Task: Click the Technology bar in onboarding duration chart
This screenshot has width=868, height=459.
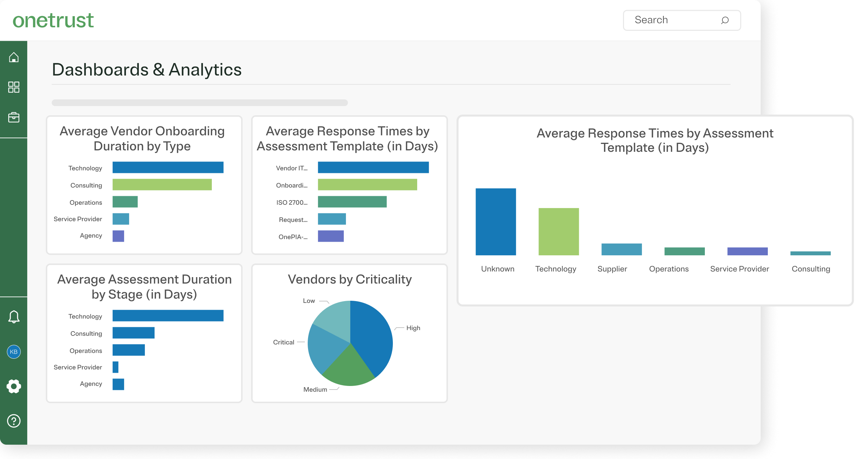Action: (x=167, y=167)
